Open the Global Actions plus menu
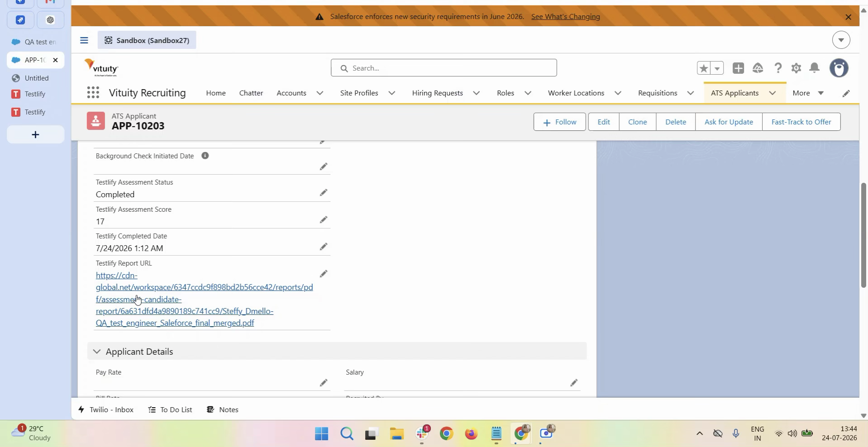868x447 pixels. (x=738, y=68)
